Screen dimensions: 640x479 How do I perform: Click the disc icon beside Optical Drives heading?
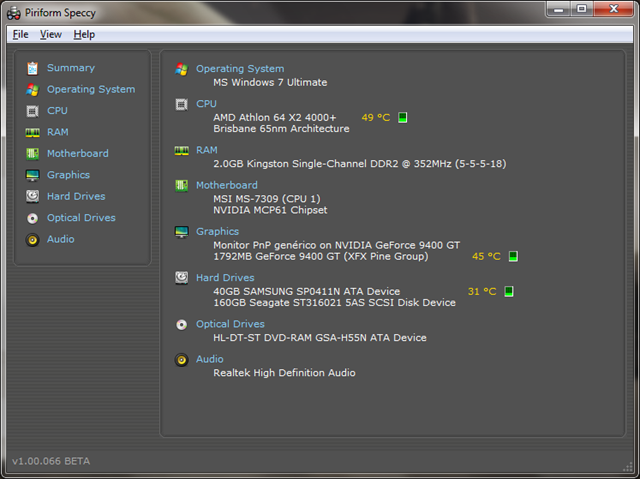tap(182, 324)
